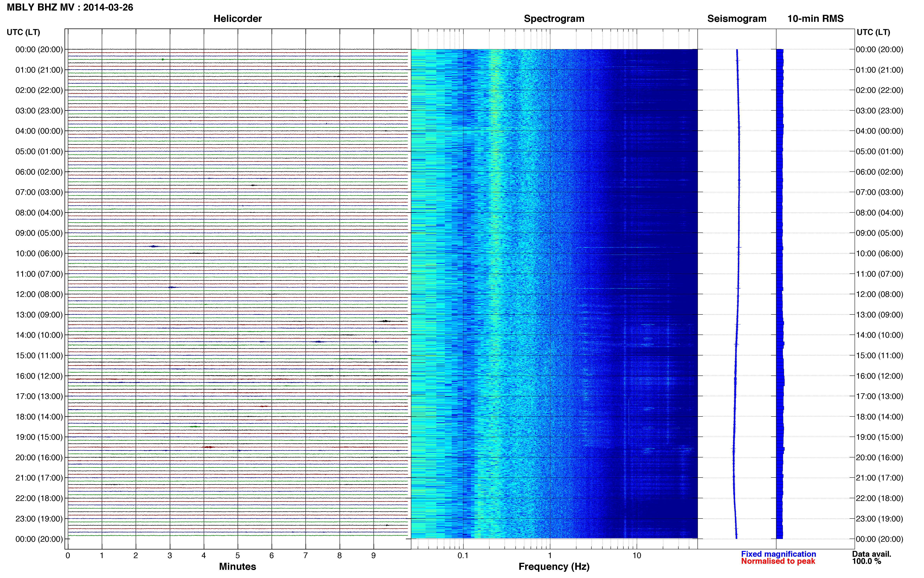
Task: Click the blue helicorder event near 09:40
Action: point(154,246)
